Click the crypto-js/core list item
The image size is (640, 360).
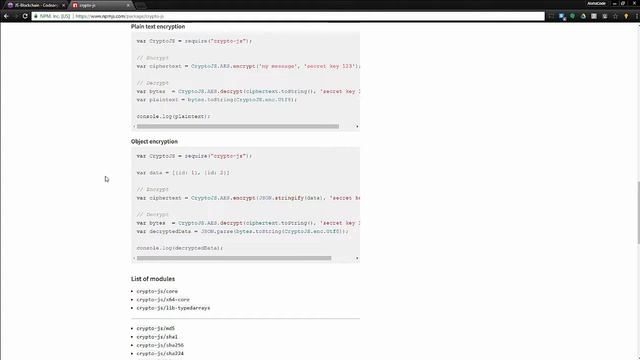[x=157, y=291]
